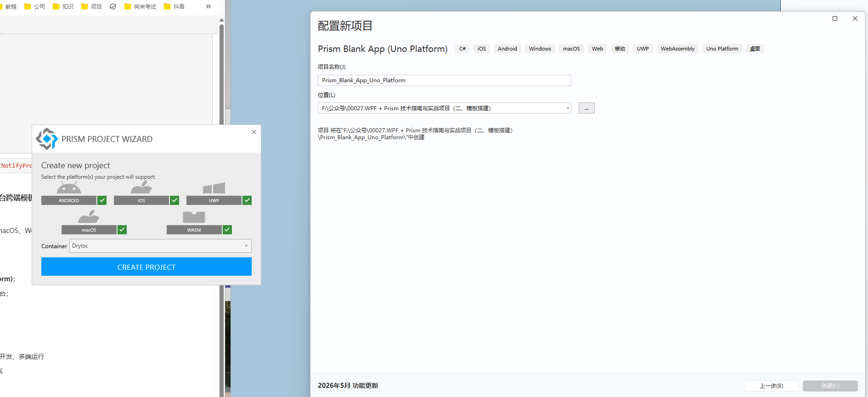Screen dimensions: 868x397
Task: Click the UWP platform label bar
Action: [214, 200]
